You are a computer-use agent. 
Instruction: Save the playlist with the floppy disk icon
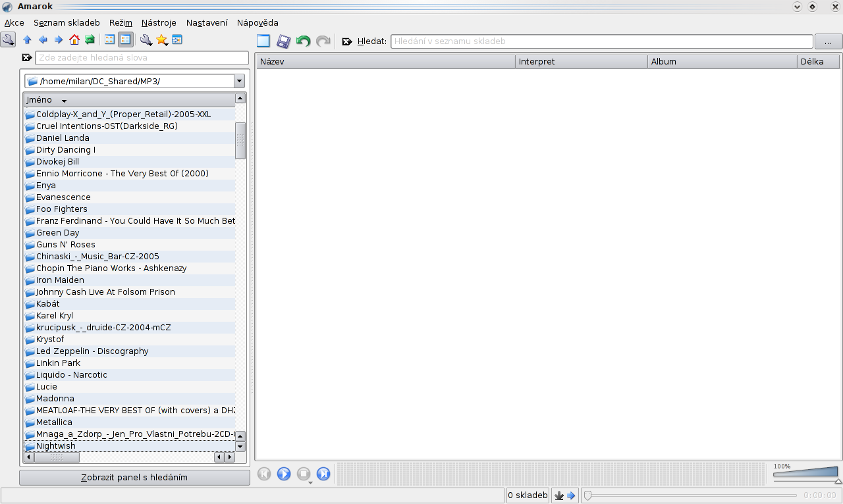pyautogui.click(x=283, y=41)
